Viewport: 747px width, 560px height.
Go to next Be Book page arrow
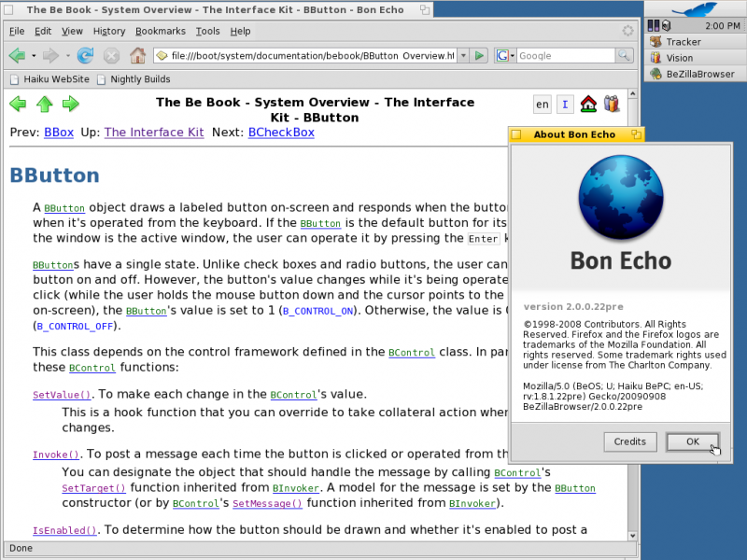point(71,104)
